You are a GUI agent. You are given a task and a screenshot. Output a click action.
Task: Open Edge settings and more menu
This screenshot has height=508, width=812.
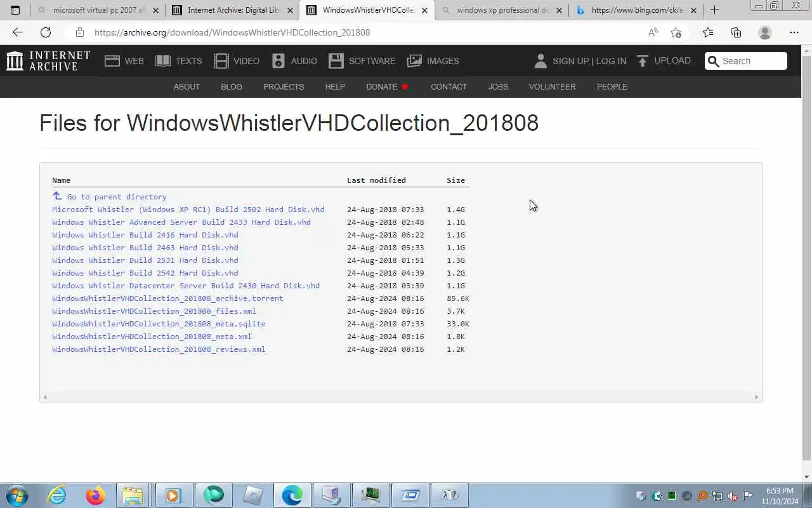pyautogui.click(x=794, y=32)
